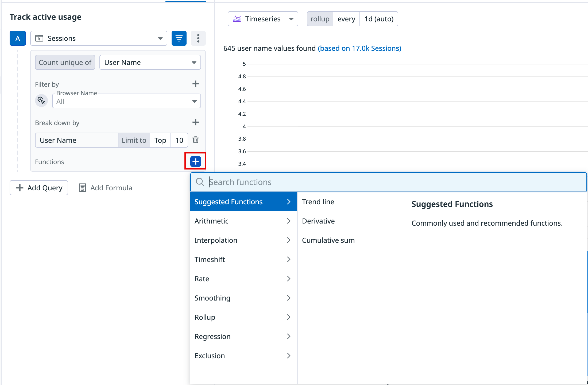The image size is (588, 385).
Task: Click the blue plus button next to Functions
Action: coord(195,161)
